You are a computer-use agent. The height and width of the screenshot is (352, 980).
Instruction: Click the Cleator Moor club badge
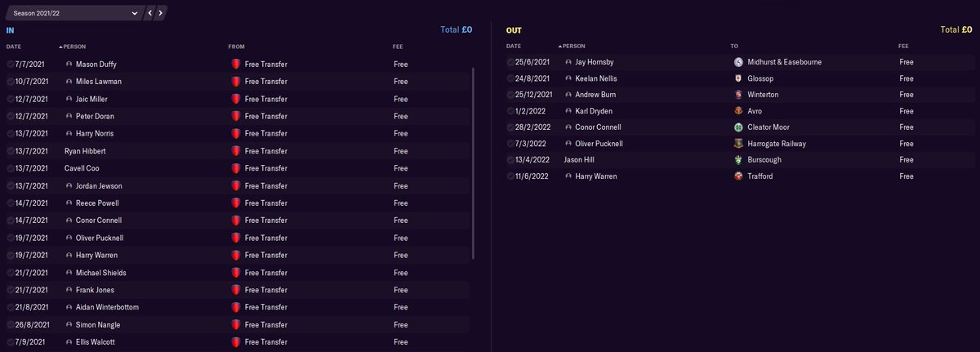click(x=738, y=127)
